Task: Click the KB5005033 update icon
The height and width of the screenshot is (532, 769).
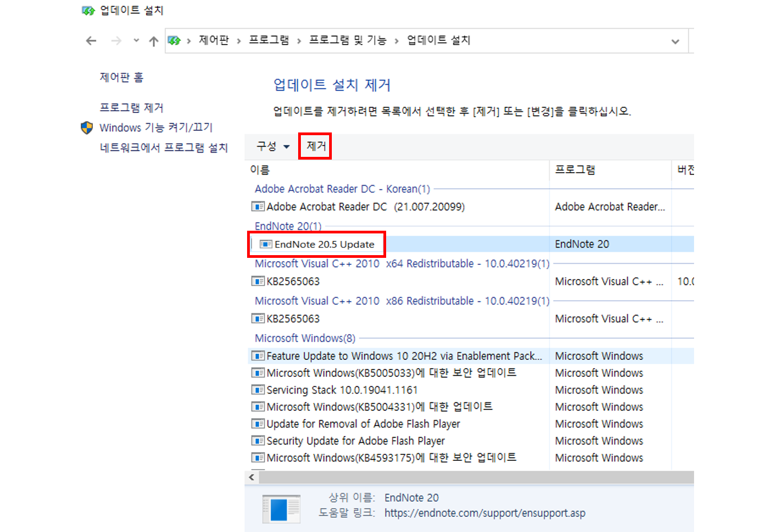Action: [258, 373]
